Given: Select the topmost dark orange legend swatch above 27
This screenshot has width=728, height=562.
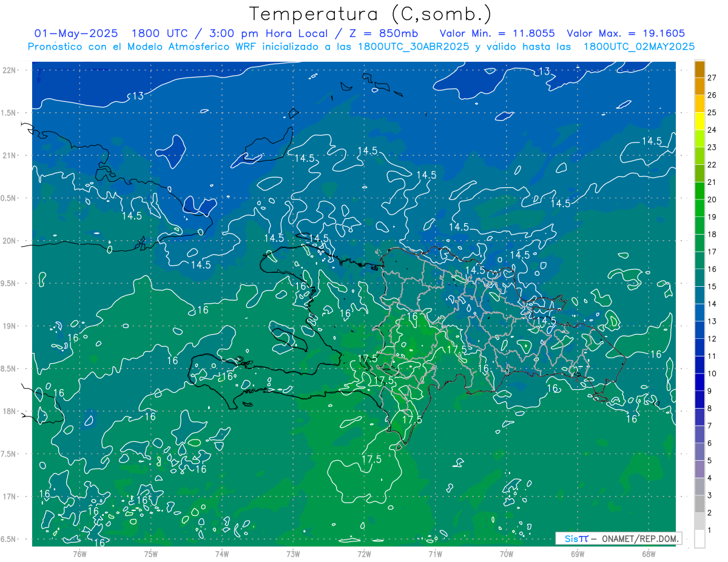Looking at the screenshot, I should pyautogui.click(x=699, y=69).
